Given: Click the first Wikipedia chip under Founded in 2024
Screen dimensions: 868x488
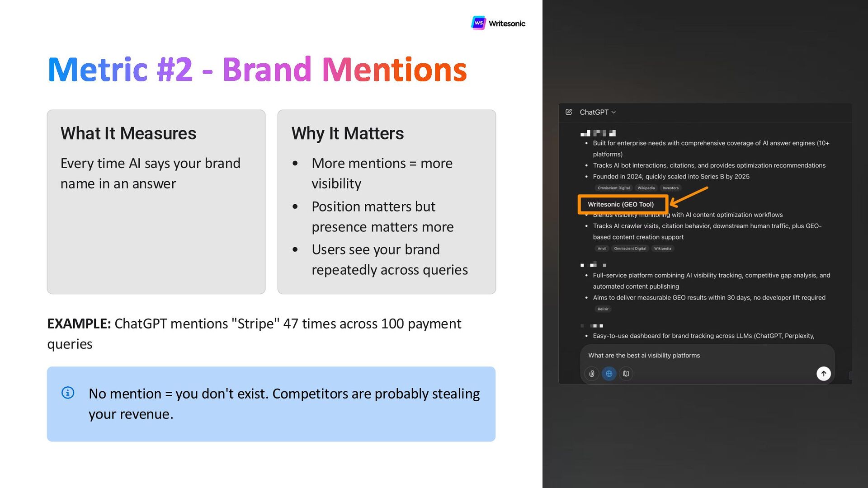Looking at the screenshot, I should click(646, 188).
